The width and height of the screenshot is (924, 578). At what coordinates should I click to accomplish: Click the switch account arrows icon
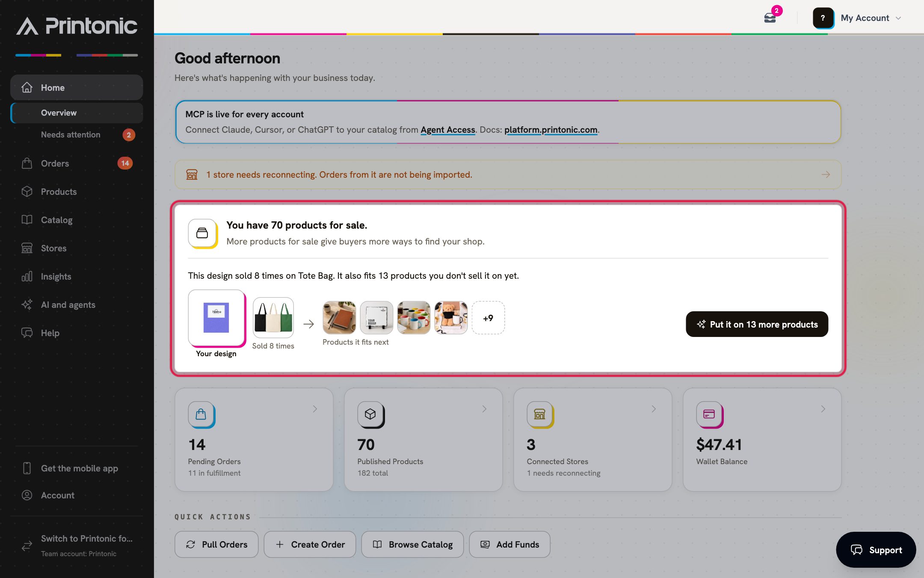tap(27, 545)
